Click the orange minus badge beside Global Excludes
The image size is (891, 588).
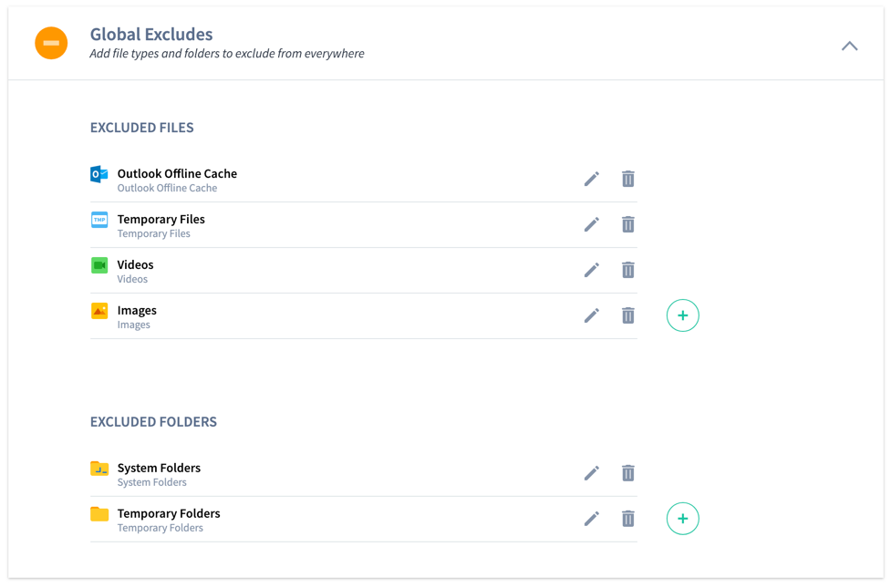[51, 43]
